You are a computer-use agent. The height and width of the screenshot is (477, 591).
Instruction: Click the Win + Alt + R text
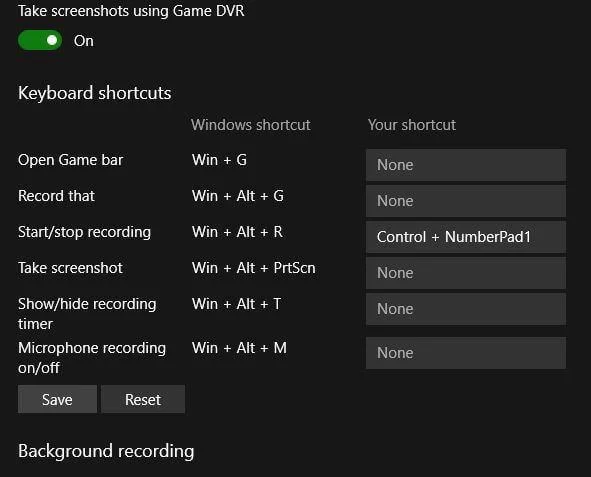[x=237, y=232]
